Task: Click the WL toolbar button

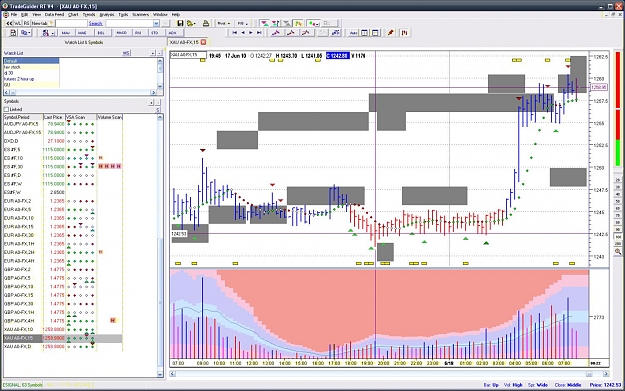Action: [x=18, y=23]
